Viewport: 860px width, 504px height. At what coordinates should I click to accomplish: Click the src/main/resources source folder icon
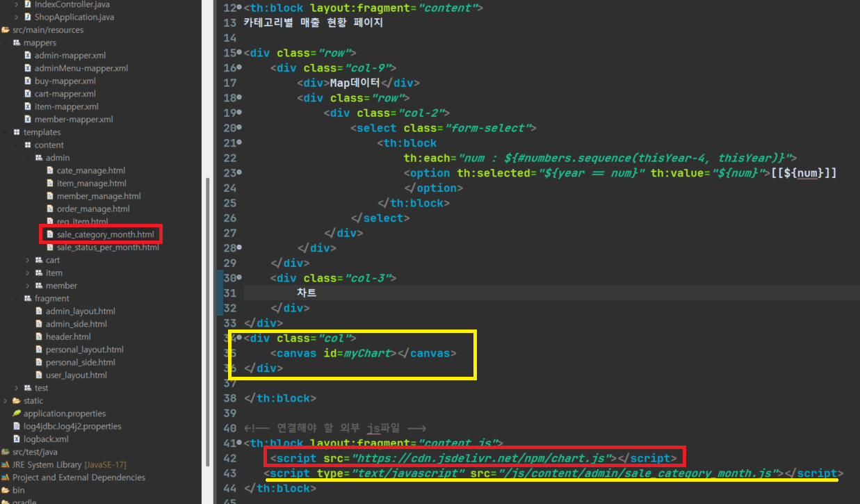[6, 30]
